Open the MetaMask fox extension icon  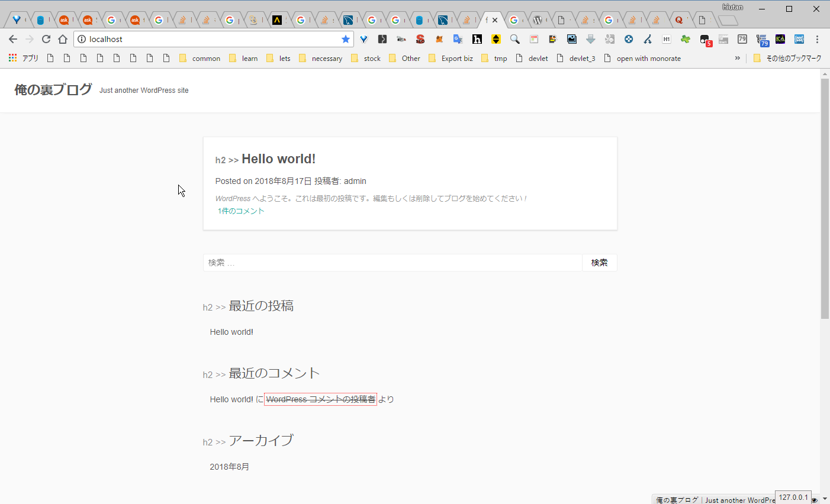(439, 39)
